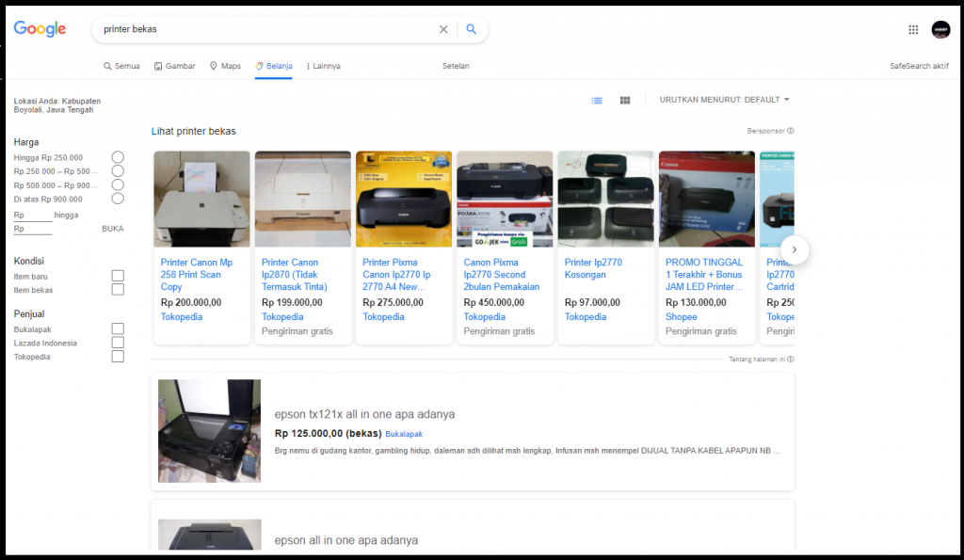Open the Canon Mp 258 product photo

tap(202, 200)
